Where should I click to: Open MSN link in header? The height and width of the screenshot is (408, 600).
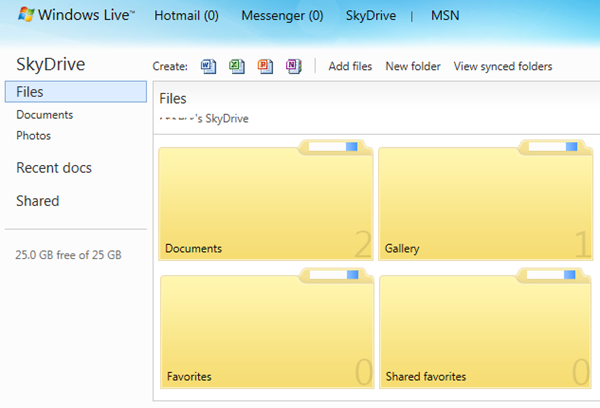coord(446,17)
